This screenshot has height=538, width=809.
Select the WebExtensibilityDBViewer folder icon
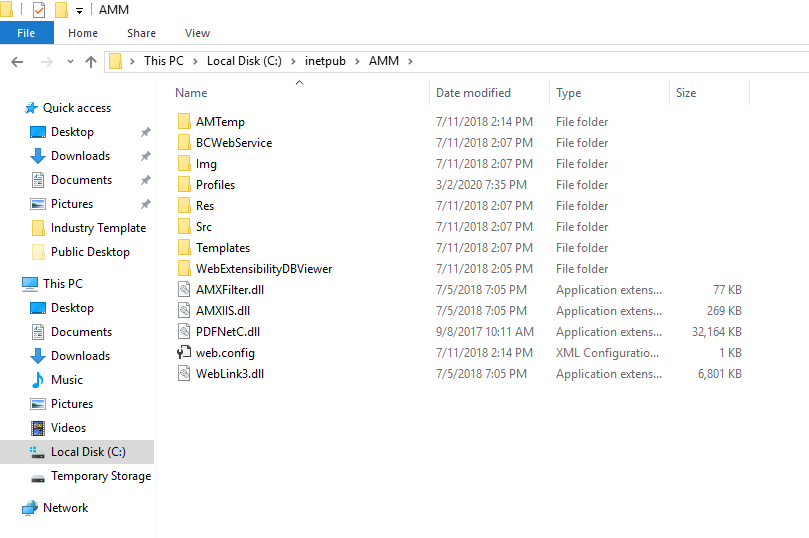tap(184, 268)
